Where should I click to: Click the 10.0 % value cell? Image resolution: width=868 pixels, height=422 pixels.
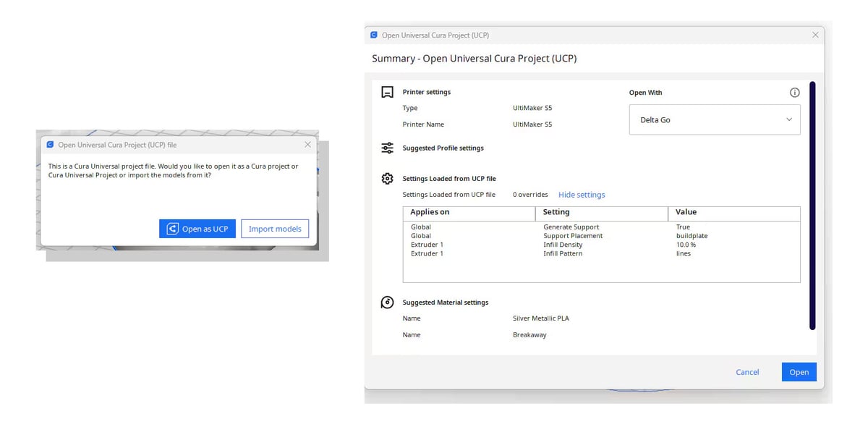(x=686, y=245)
